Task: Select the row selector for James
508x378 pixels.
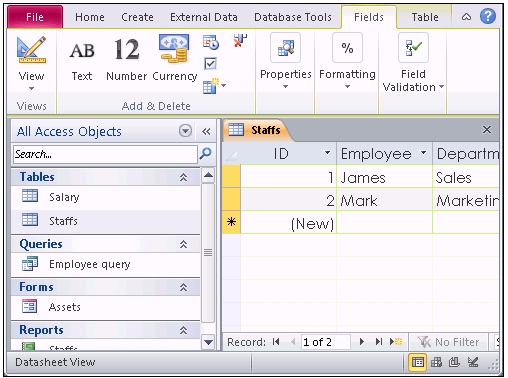Action: [231, 177]
